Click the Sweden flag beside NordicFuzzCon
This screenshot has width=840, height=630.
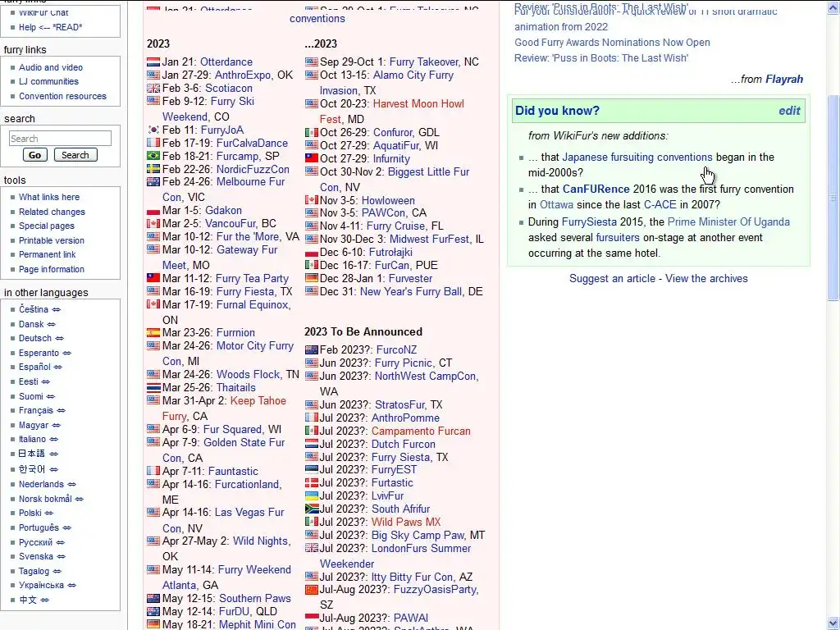click(x=153, y=169)
